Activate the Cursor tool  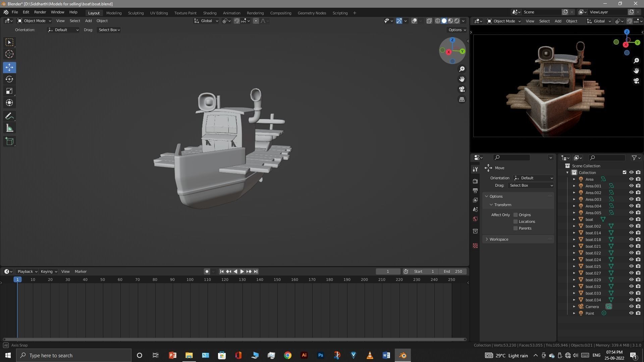pos(9,54)
